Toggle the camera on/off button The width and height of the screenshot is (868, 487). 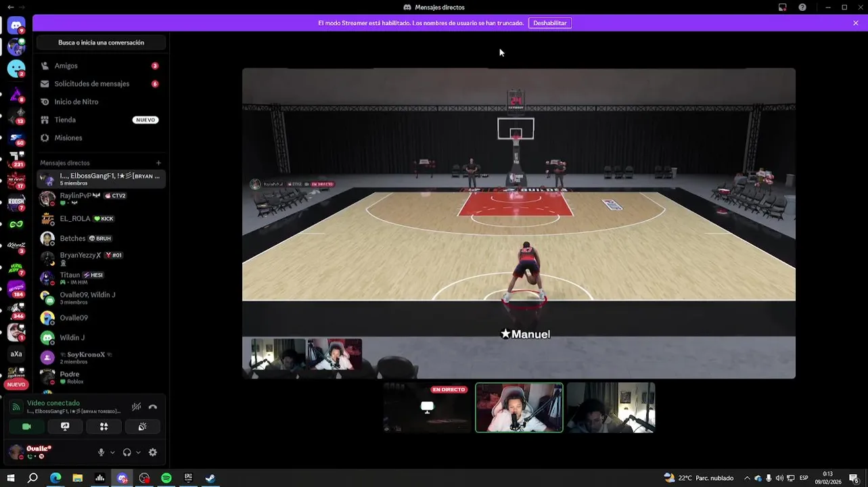[26, 427]
